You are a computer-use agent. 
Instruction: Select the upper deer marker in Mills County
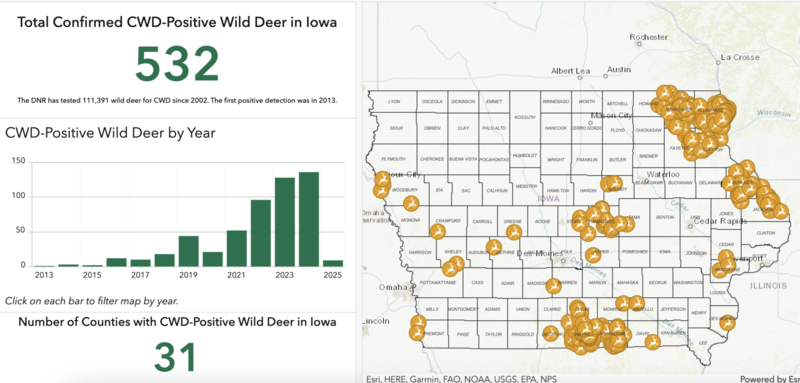pyautogui.click(x=418, y=322)
